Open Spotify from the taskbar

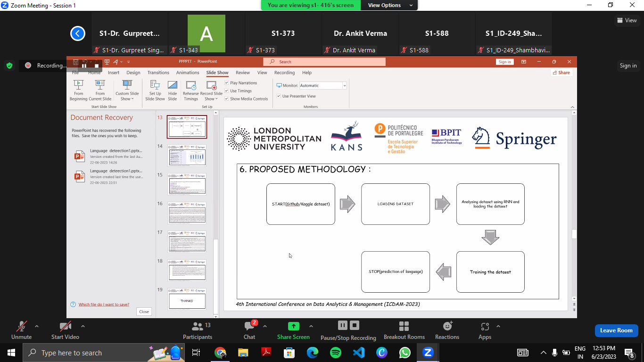336,353
